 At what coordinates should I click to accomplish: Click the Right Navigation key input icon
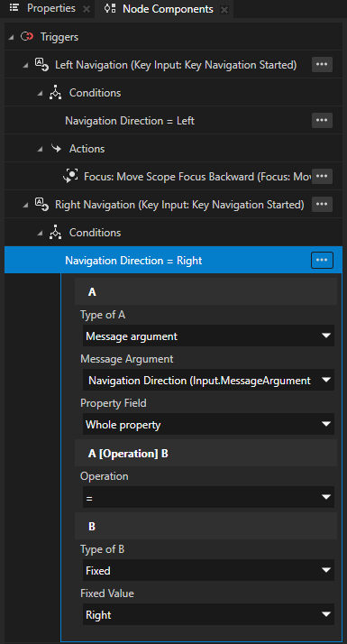(x=41, y=204)
